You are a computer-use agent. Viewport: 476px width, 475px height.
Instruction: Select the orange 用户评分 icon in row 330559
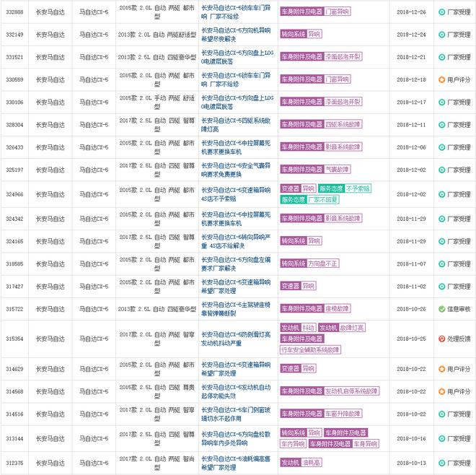(x=441, y=79)
